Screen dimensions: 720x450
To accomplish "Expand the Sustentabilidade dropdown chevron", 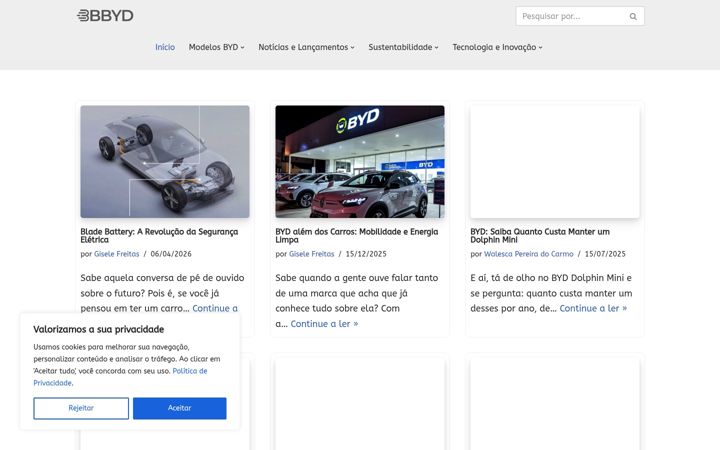I will tap(437, 48).
